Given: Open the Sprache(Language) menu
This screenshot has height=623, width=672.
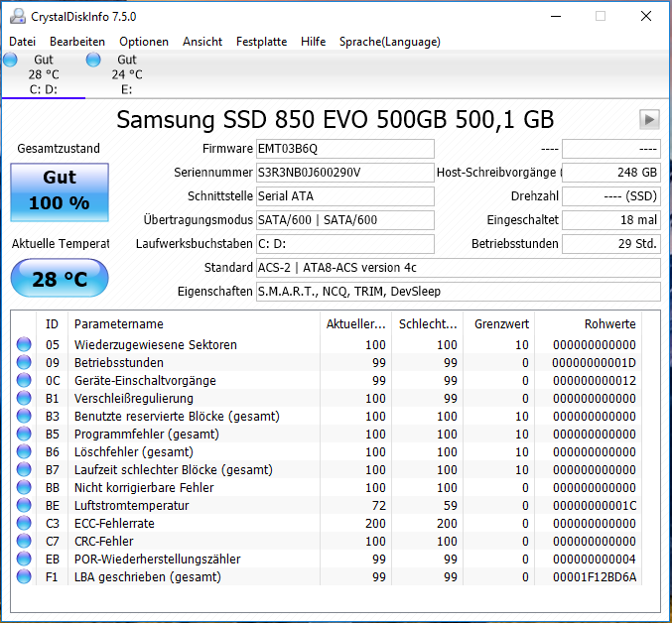Looking at the screenshot, I should [389, 42].
